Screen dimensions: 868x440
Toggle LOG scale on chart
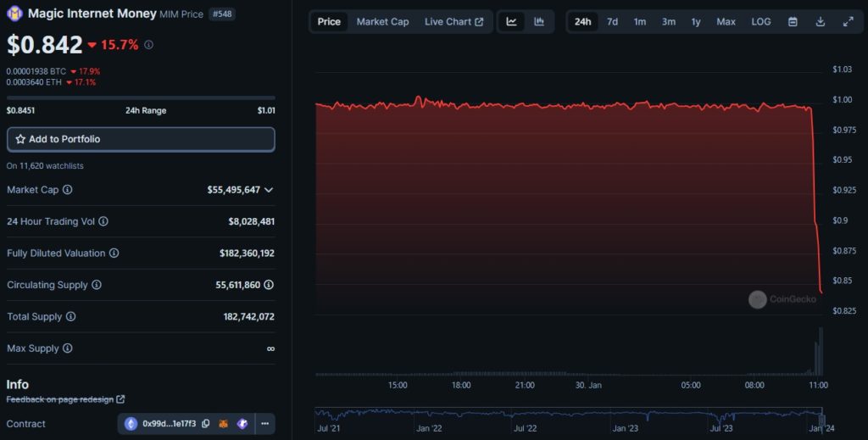tap(761, 21)
